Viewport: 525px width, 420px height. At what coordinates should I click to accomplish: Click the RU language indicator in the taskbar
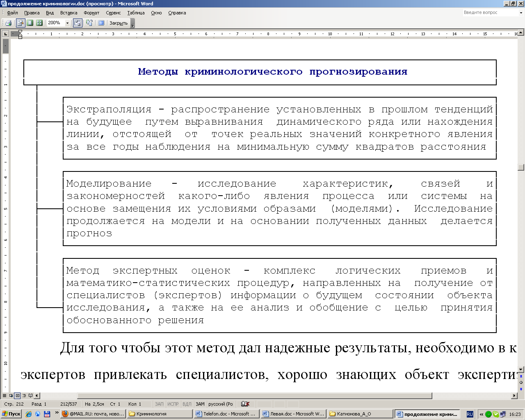pyautogui.click(x=470, y=414)
